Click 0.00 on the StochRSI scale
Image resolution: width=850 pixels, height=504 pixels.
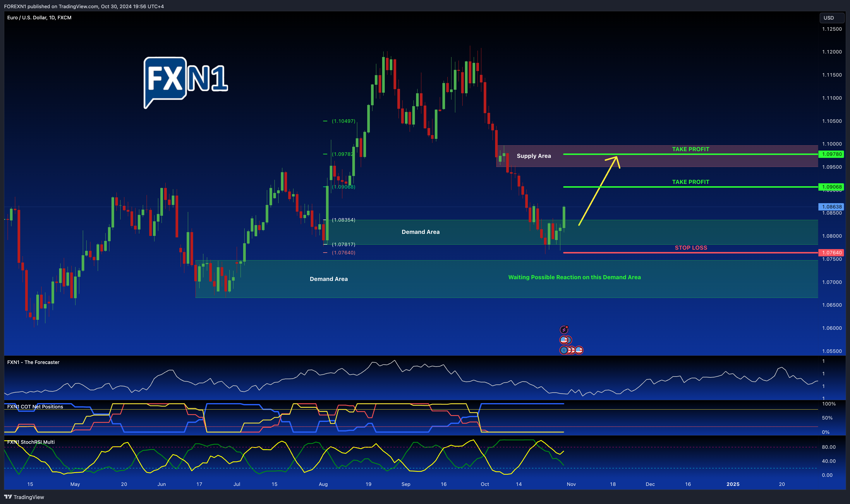[x=827, y=475]
